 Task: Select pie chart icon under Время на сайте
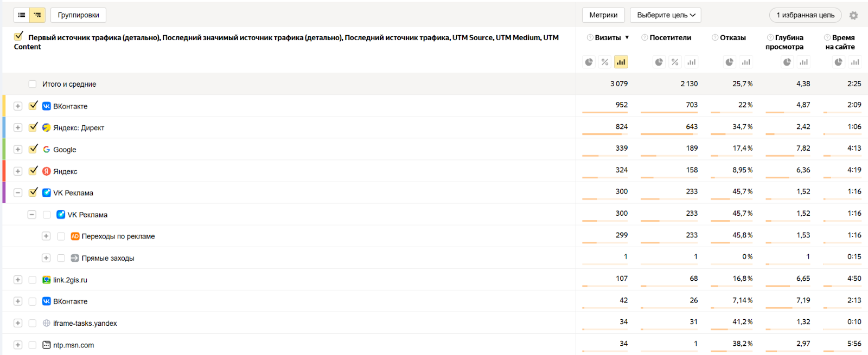tap(839, 62)
